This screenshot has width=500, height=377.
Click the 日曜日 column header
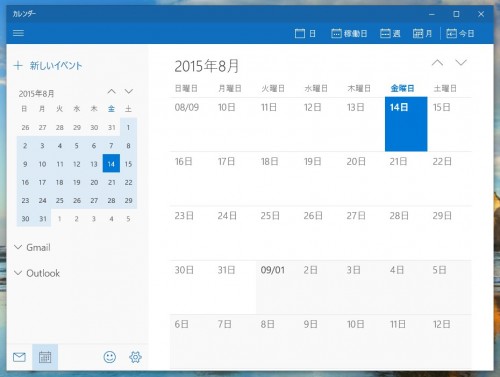(x=186, y=88)
